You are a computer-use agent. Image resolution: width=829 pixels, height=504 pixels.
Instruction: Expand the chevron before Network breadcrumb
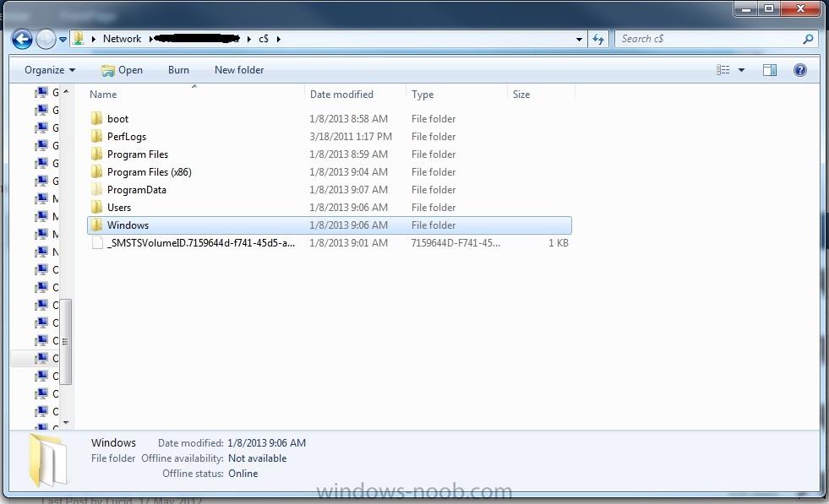pos(94,39)
